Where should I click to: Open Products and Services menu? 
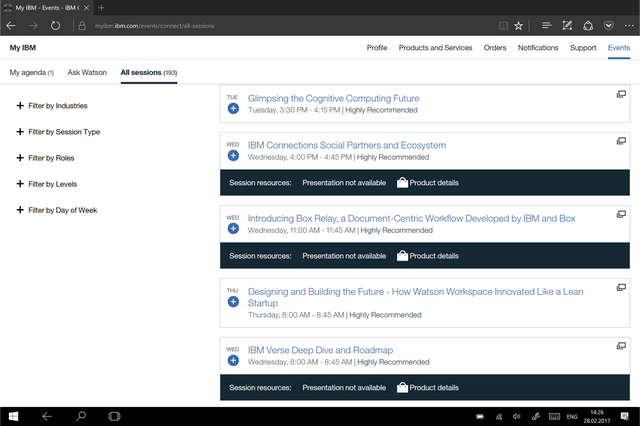tap(435, 47)
